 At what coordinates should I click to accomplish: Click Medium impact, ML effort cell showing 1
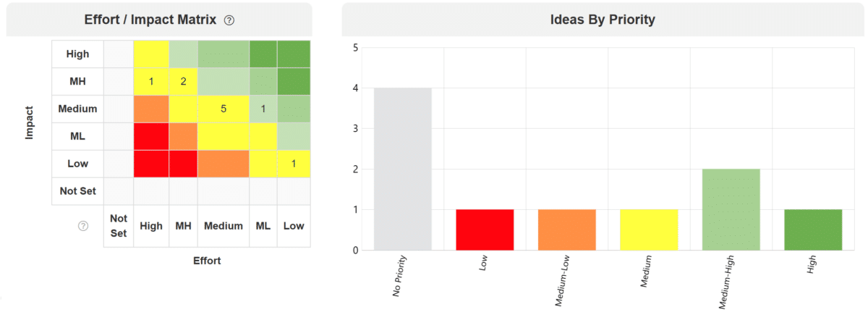pos(263,109)
